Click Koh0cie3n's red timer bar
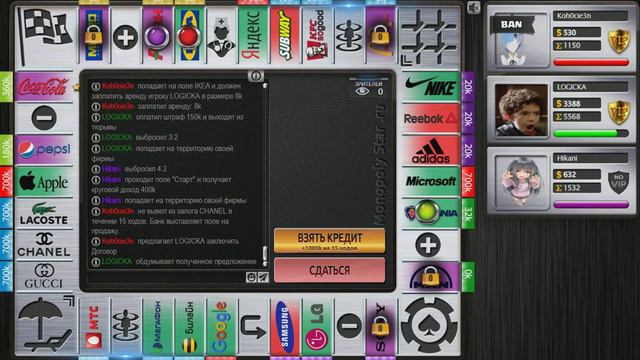640x360 pixels. 591,62
